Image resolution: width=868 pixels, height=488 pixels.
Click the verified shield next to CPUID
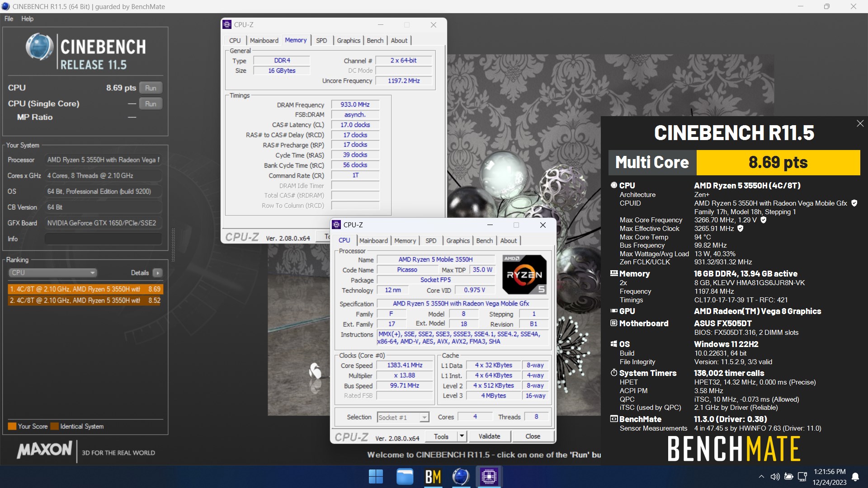pyautogui.click(x=854, y=203)
